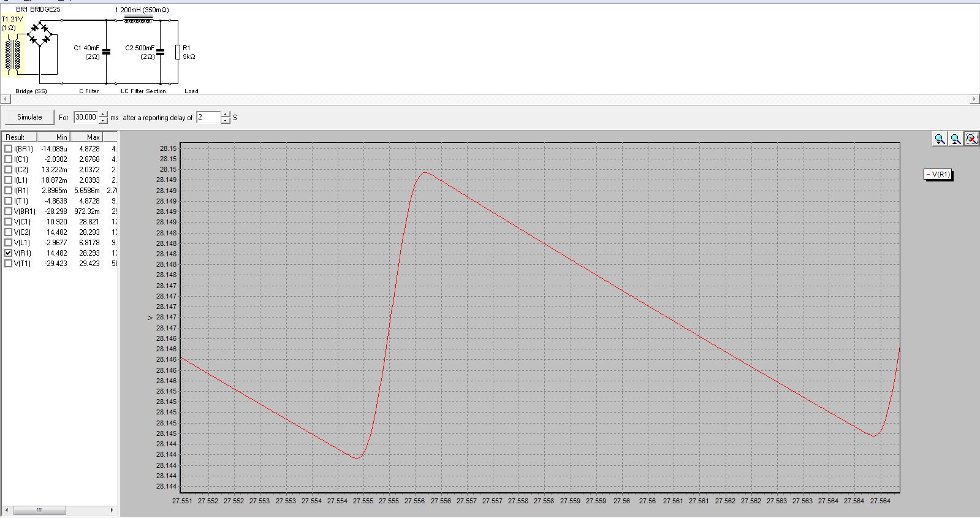Screen dimensions: 980x518
Task: Click the simulation duration field showing 30,000
Action: pos(86,117)
